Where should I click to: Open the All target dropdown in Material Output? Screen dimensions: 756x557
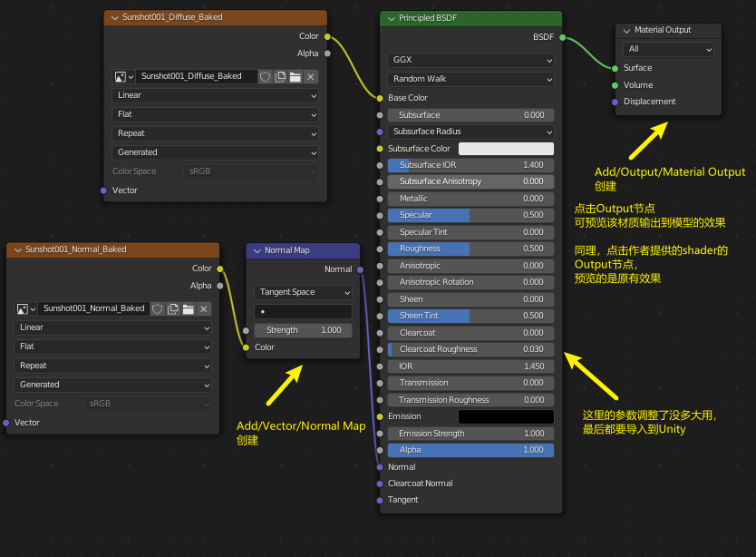[668, 49]
